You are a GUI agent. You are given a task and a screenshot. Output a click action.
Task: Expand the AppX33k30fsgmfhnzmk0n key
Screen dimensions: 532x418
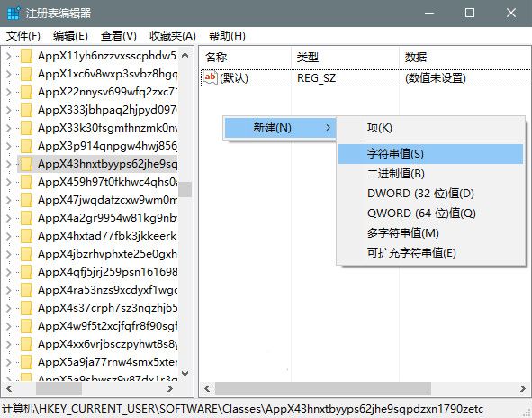[x=9, y=128]
